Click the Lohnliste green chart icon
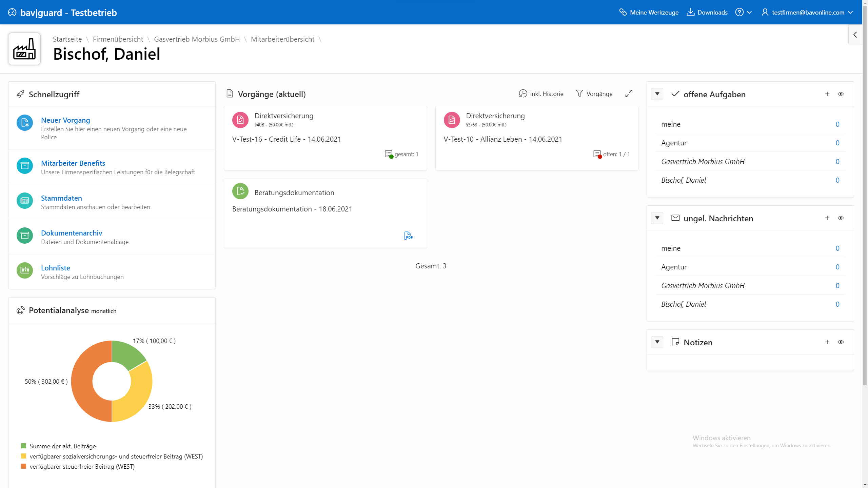The height and width of the screenshot is (488, 868). coord(25,270)
